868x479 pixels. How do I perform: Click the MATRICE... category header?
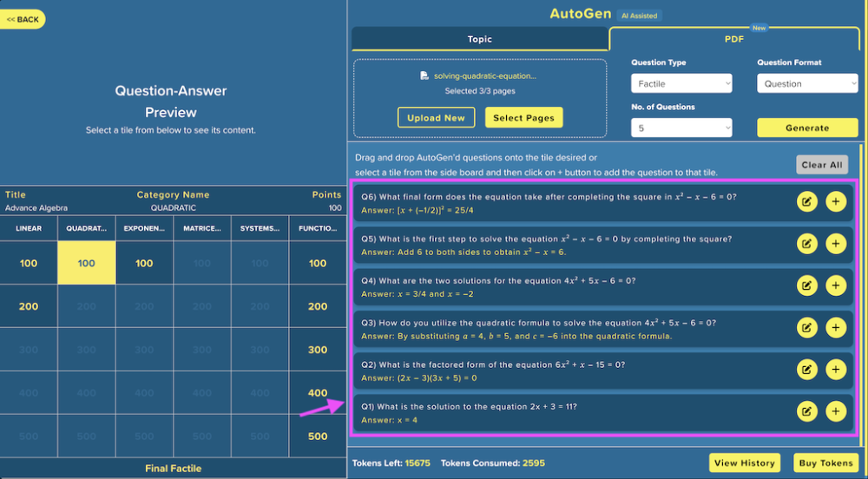point(202,228)
